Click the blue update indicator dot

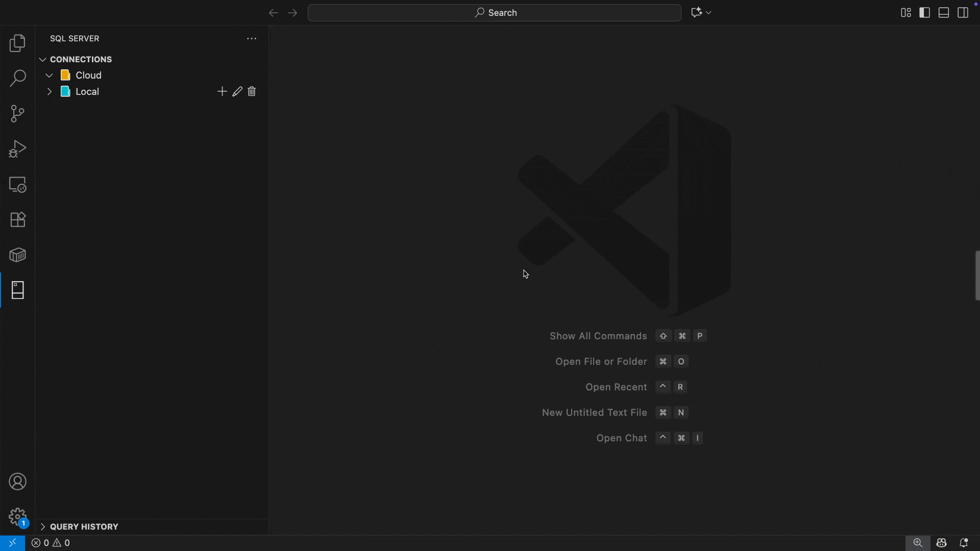pyautogui.click(x=976, y=4)
